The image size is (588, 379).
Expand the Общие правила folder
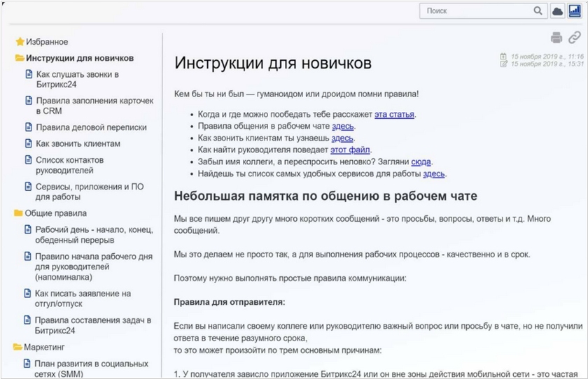(x=18, y=213)
